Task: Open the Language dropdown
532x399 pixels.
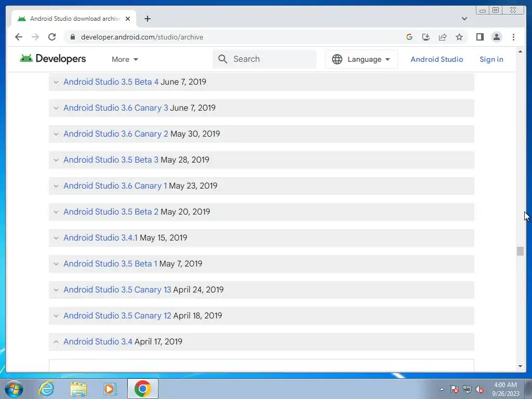Action: coord(361,59)
